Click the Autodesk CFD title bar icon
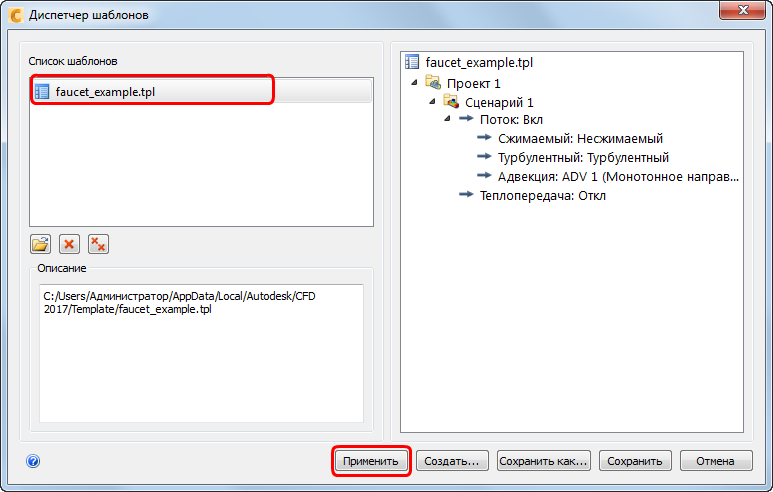 point(16,15)
